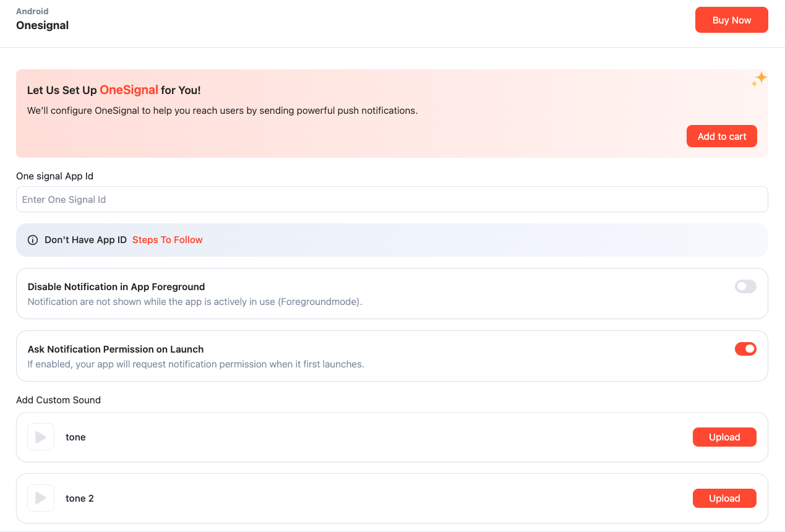Click "Add to cart" on the setup banner
The image size is (785, 532).
tap(721, 136)
